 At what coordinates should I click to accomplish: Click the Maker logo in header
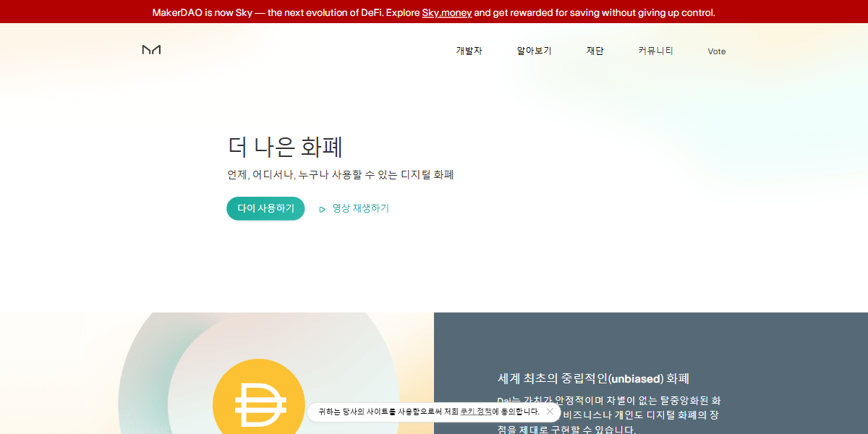point(151,50)
